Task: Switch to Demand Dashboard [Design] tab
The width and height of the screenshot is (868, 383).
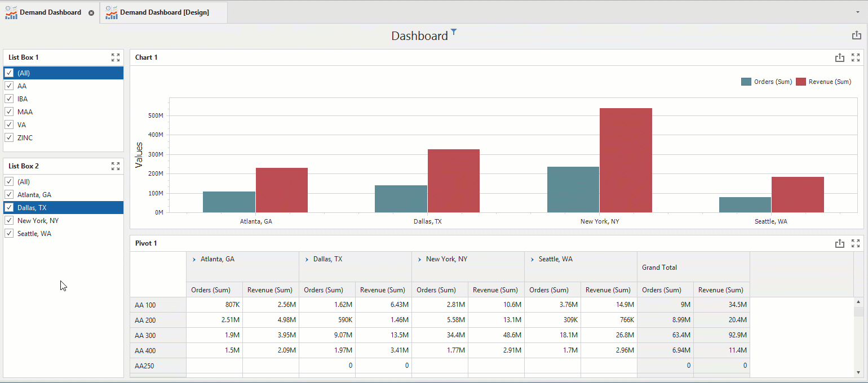Action: [164, 12]
